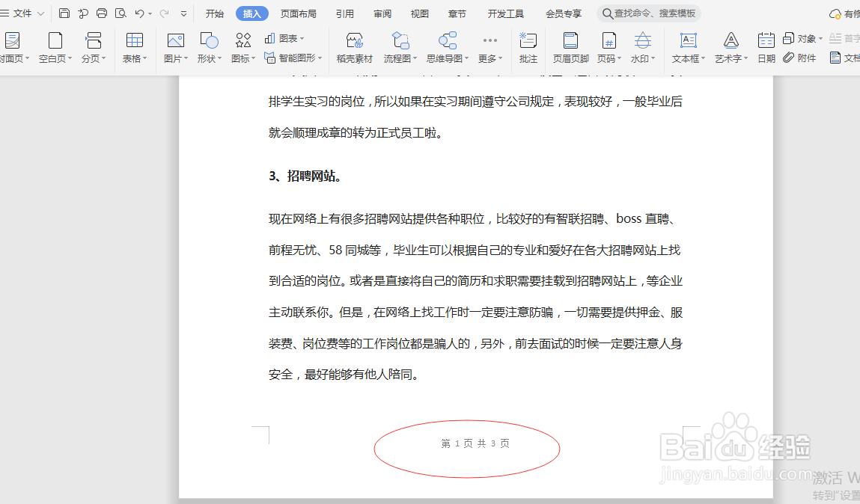Image resolution: width=860 pixels, height=504 pixels.
Task: Switch to the 审阅 tab
Action: pyautogui.click(x=382, y=13)
